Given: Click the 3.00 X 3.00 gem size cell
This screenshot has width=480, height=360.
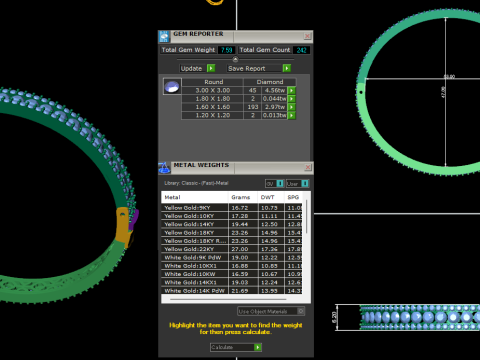Looking at the screenshot, I should tap(213, 90).
